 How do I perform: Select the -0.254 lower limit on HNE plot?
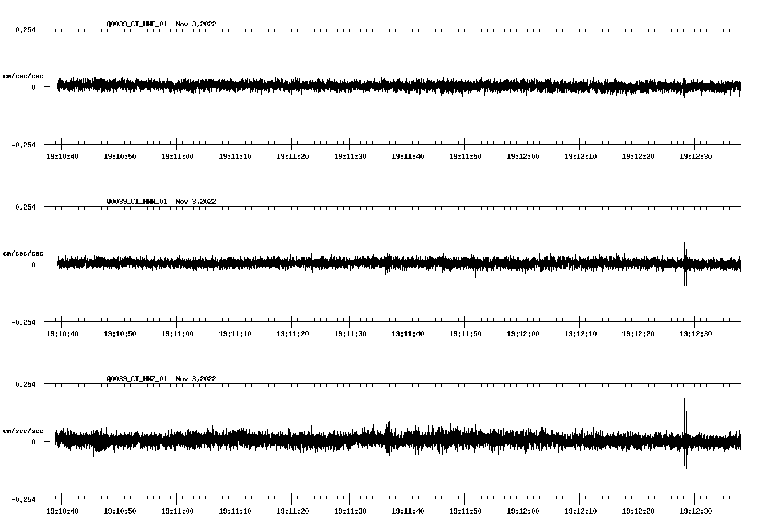pyautogui.click(x=23, y=145)
